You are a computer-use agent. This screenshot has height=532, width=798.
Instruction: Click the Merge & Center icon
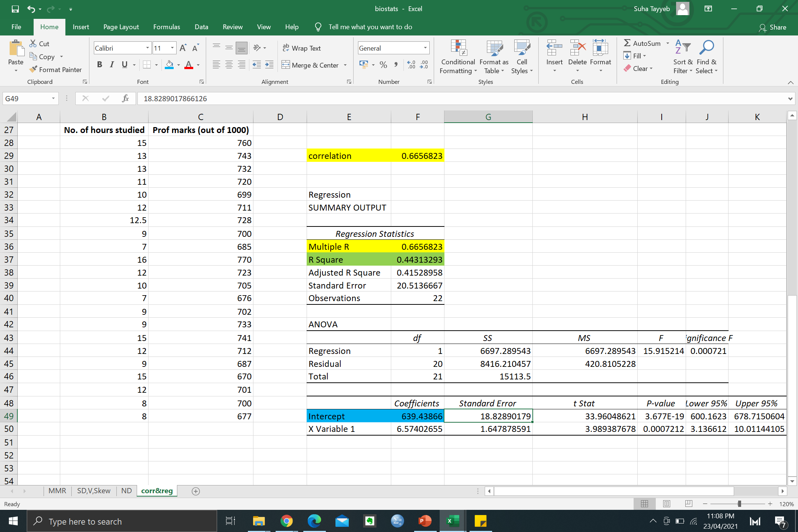(x=286, y=65)
